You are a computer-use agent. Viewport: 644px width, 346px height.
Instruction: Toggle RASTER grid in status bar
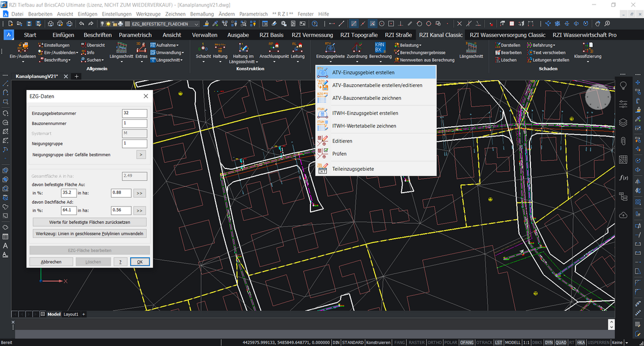coord(416,343)
